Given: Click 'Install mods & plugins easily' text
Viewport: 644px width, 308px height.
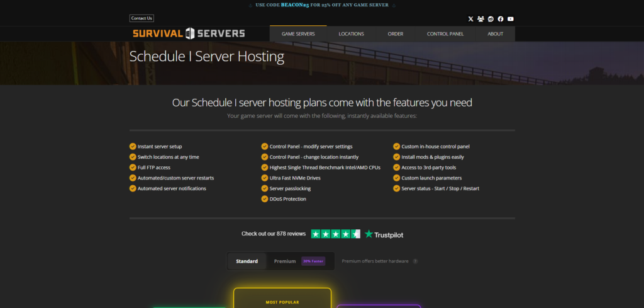Looking at the screenshot, I should [x=433, y=157].
